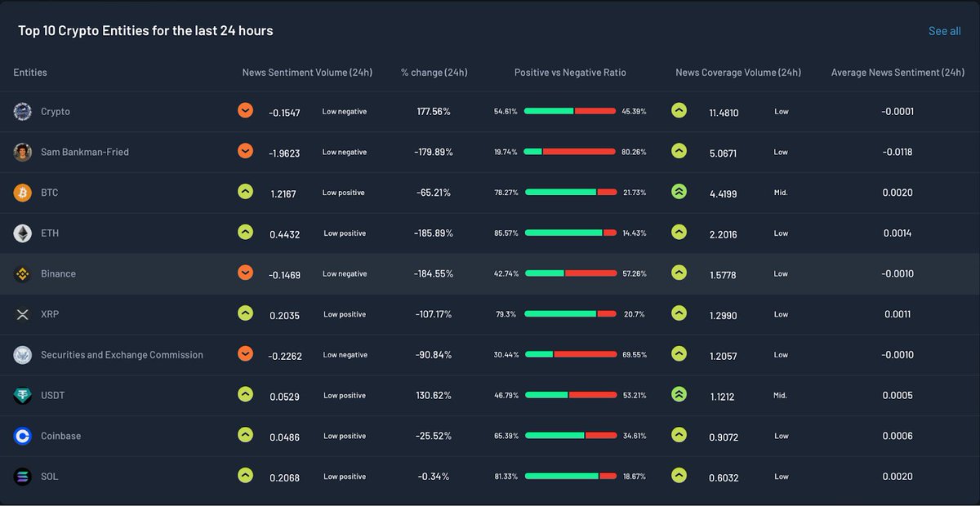Click the 11.4810 coverage volume value

pyautogui.click(x=724, y=113)
